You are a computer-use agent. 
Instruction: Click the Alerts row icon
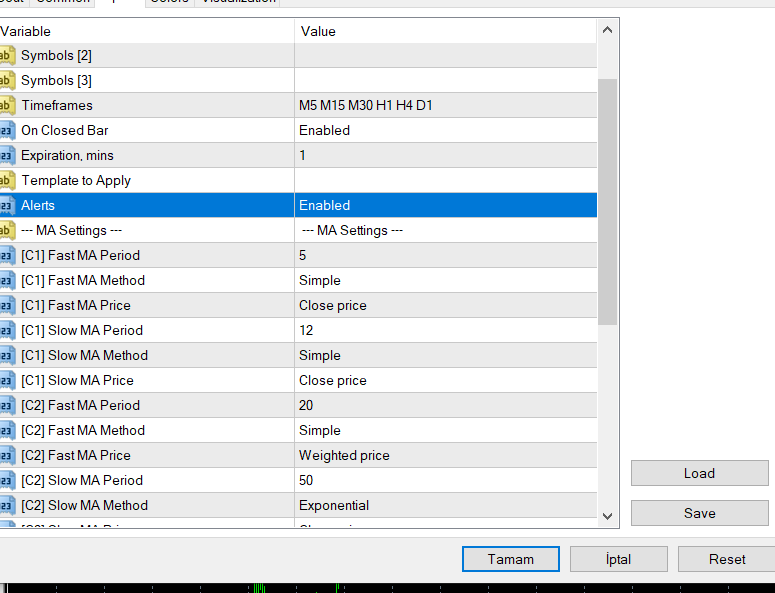click(7, 205)
